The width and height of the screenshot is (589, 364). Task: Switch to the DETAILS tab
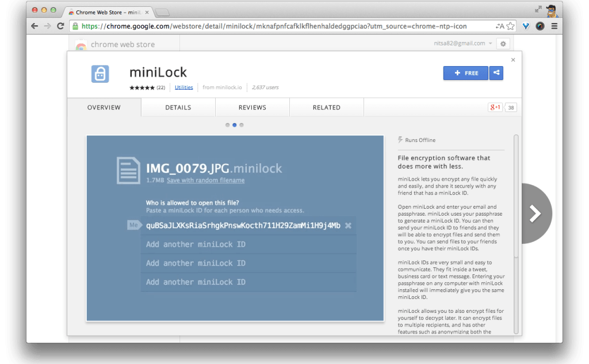178,107
